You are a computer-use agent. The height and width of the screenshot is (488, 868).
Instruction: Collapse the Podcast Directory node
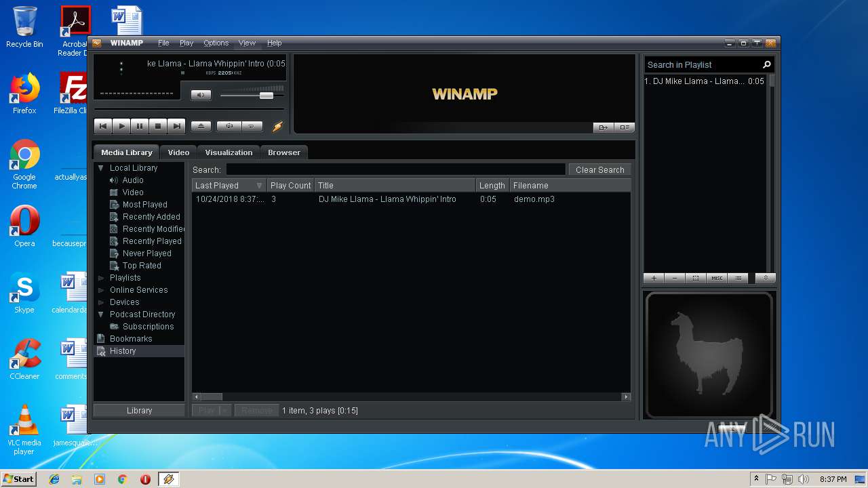point(101,314)
